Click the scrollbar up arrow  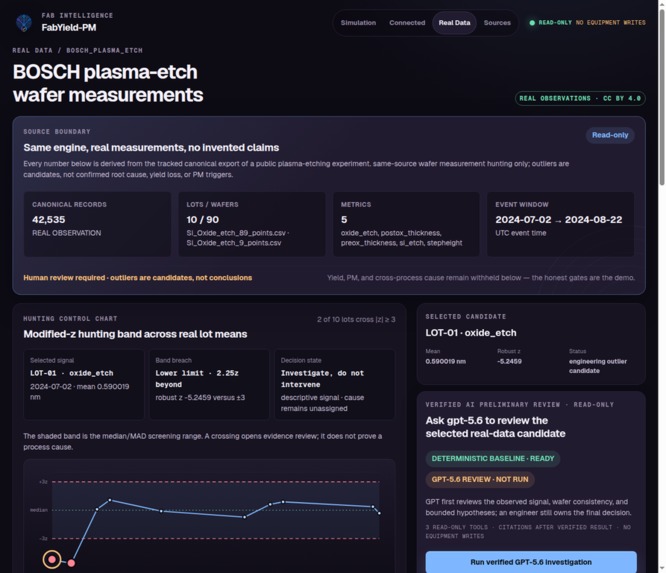click(x=662, y=4)
